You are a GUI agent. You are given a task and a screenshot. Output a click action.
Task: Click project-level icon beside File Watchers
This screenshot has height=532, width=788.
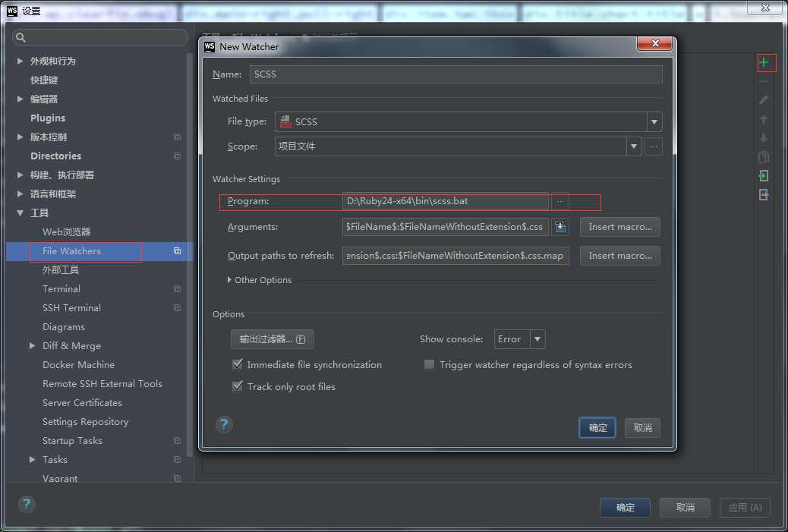177,250
